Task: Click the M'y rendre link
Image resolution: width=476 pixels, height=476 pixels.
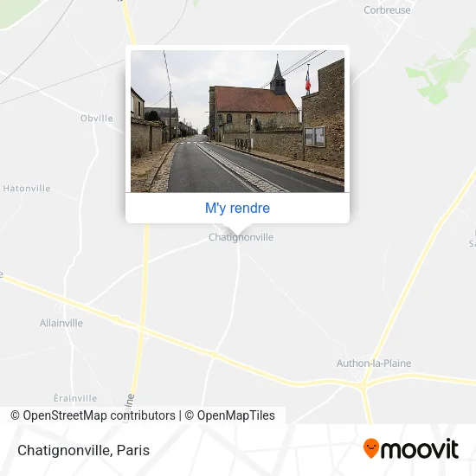Action: 237,208
